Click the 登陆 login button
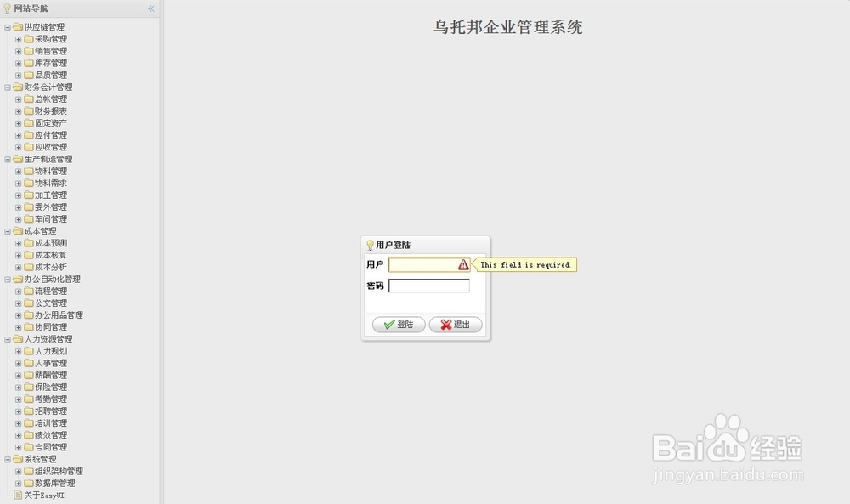 point(398,324)
